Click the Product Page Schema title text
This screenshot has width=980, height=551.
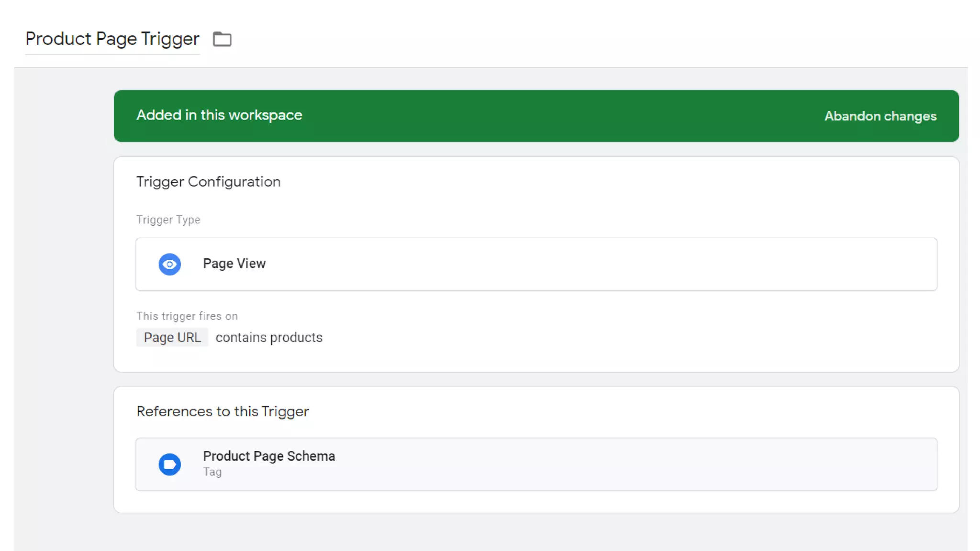point(269,456)
